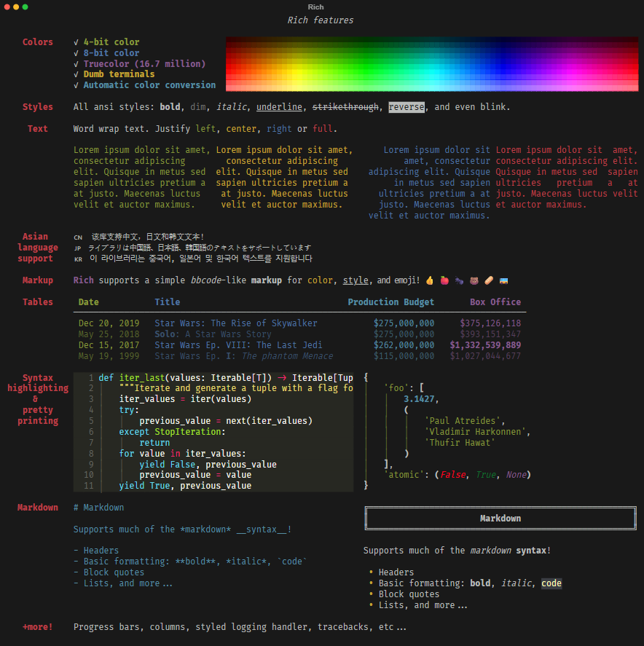The image size is (644, 646).
Task: Click the ant emoji
Action: (x=459, y=280)
